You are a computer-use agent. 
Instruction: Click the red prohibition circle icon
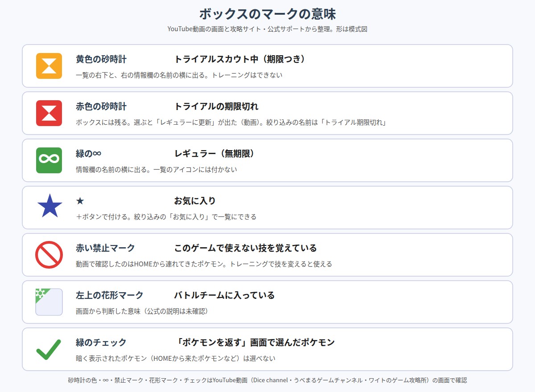(x=49, y=255)
